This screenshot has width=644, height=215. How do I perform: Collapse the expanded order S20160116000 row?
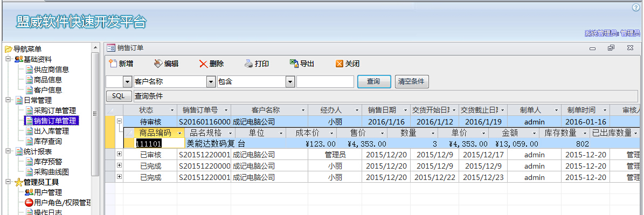(x=120, y=121)
